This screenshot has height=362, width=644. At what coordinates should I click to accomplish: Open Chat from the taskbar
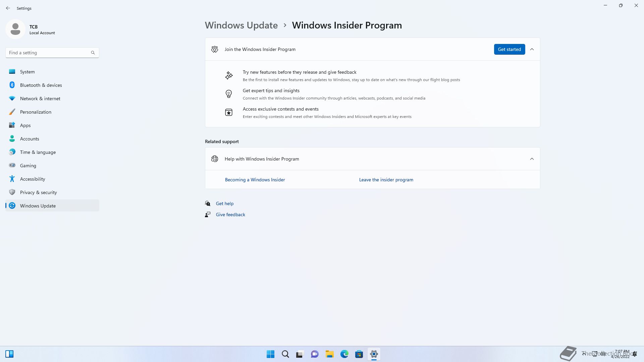[315, 354]
